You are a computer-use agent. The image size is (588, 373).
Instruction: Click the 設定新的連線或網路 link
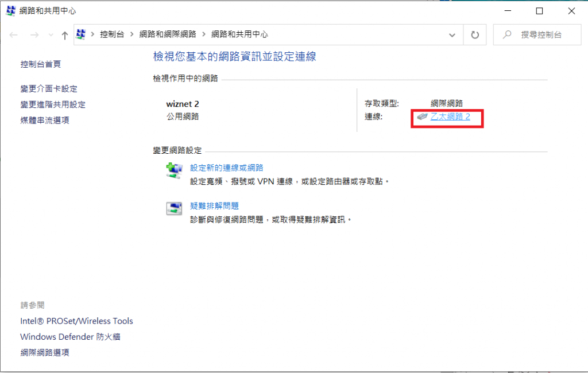[226, 168]
